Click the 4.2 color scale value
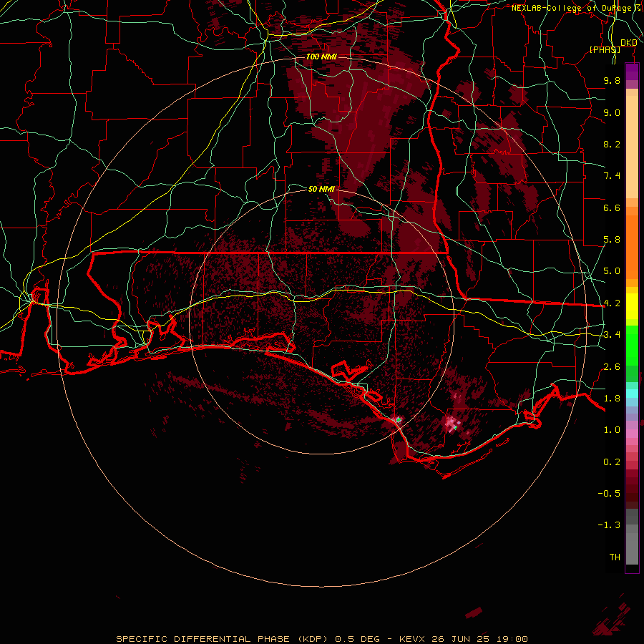This screenshot has width=644, height=644. [x=612, y=303]
